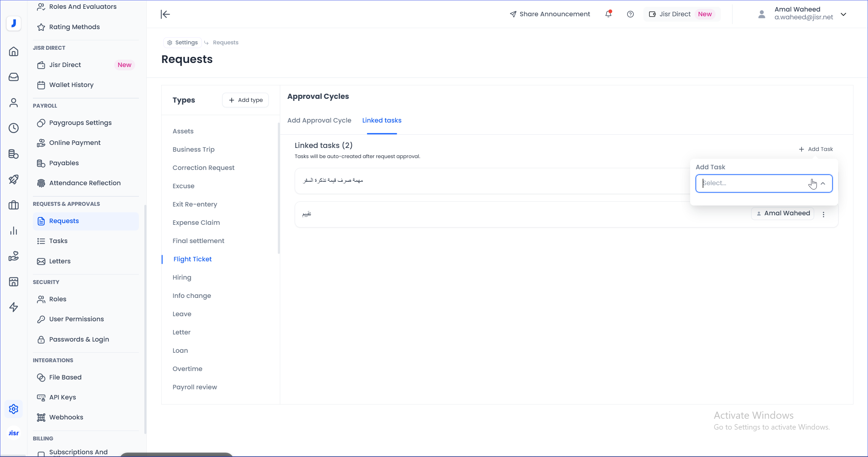Screen dimensions: 868x457
Task: Toggle the Add Task select chevron
Action: tap(823, 183)
